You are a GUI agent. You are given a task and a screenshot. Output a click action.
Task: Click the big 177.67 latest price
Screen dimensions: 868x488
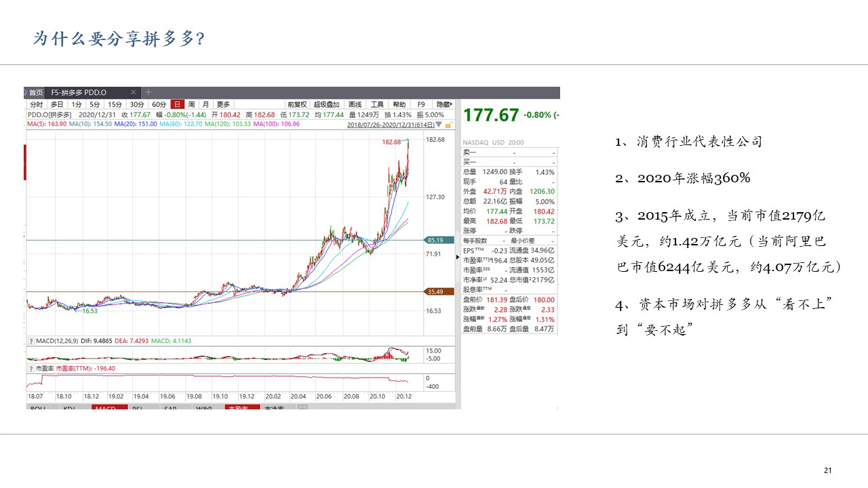point(491,115)
